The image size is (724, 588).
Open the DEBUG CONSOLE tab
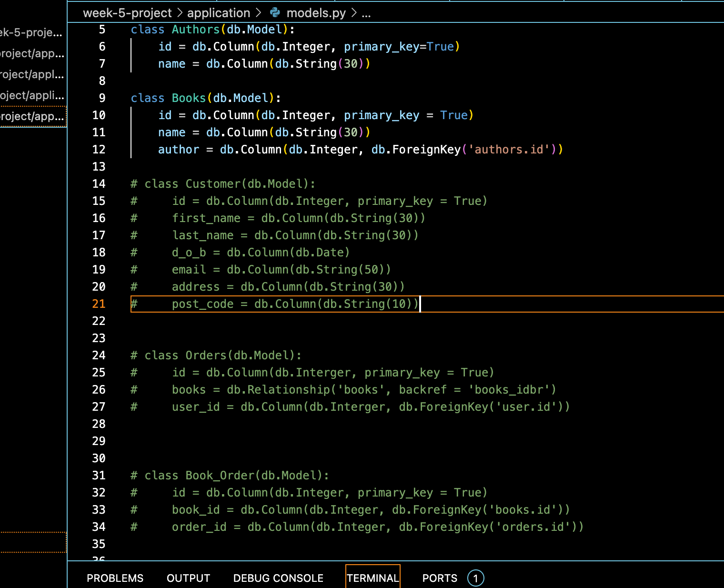coord(278,578)
